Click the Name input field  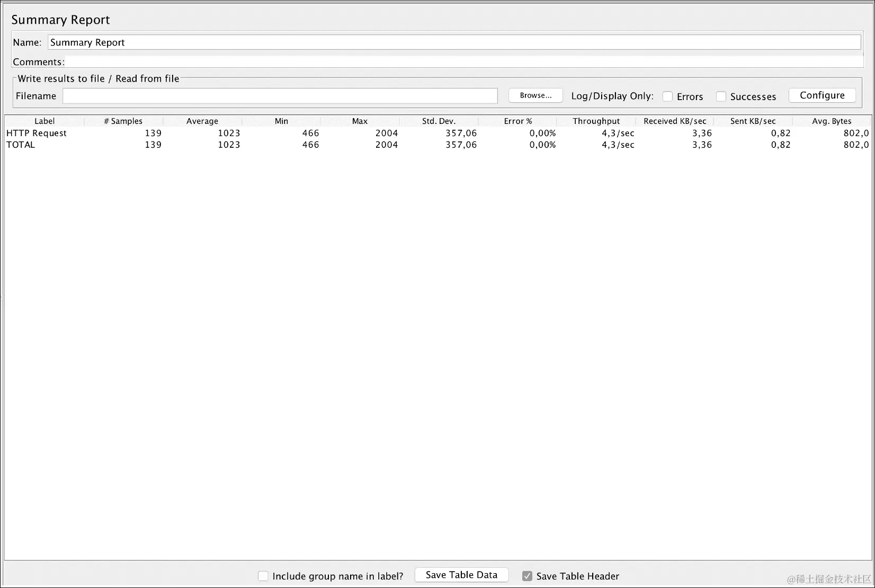pos(454,42)
